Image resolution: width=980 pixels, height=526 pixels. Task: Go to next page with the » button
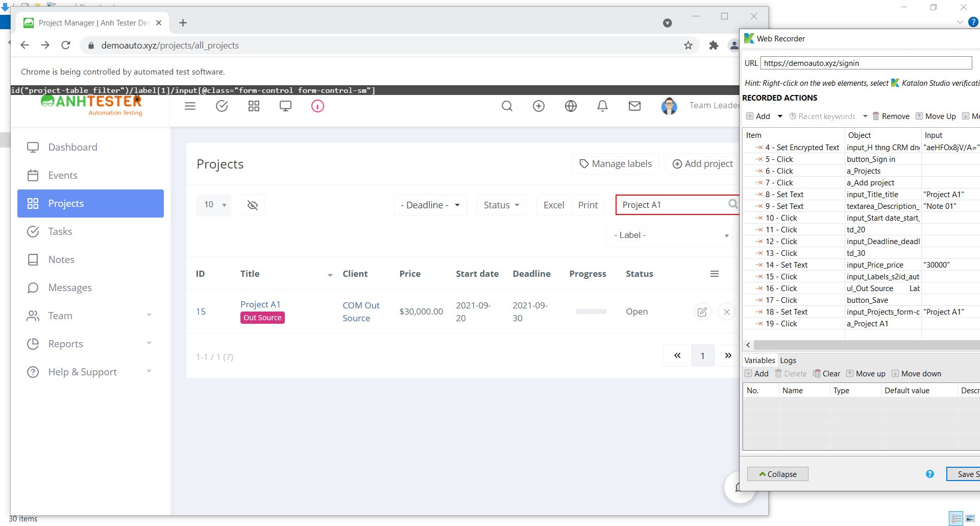click(728, 355)
